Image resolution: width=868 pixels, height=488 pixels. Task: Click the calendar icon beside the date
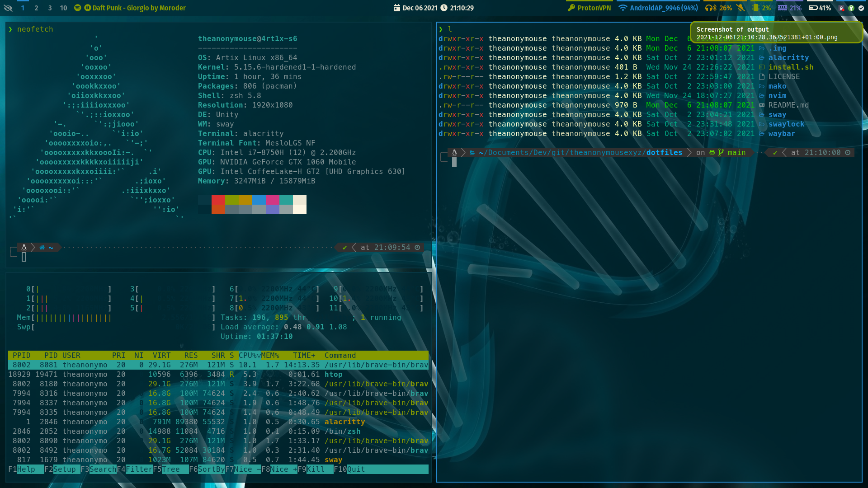397,8
